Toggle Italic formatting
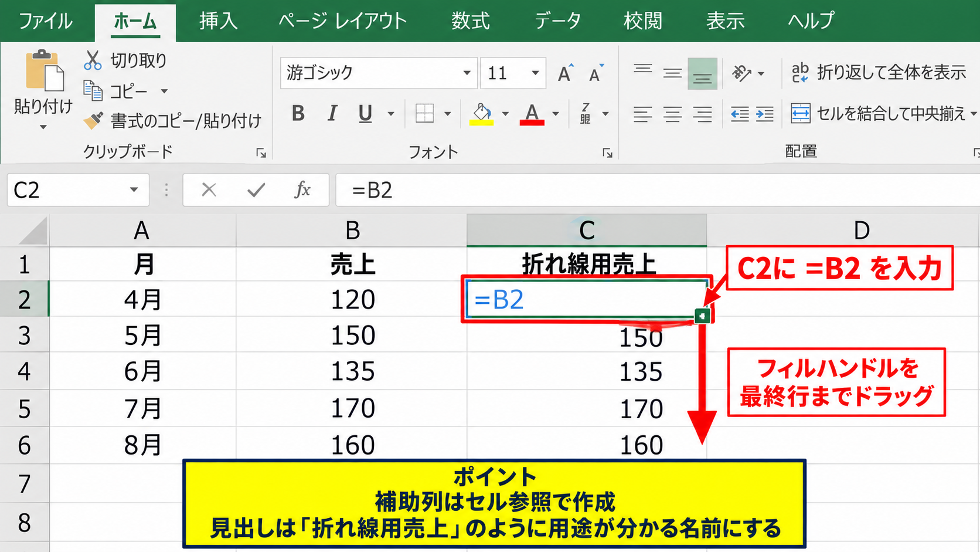The image size is (980, 552). [332, 113]
